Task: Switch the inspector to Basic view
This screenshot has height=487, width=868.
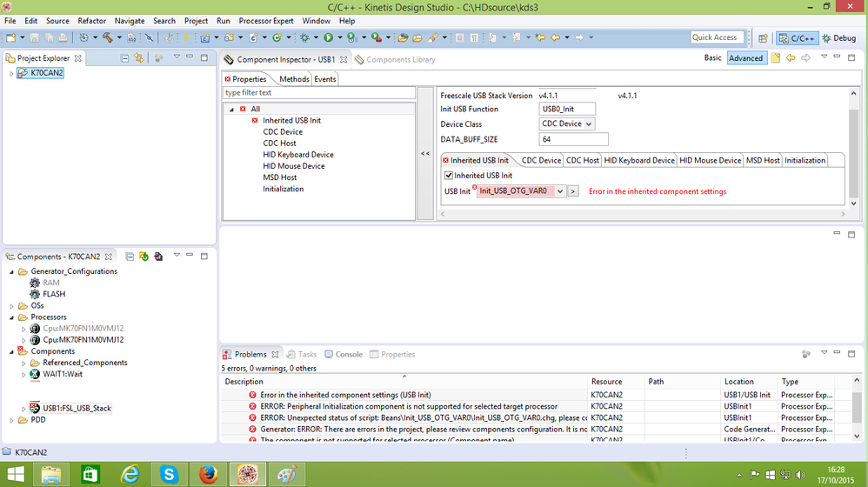Action: (x=712, y=57)
